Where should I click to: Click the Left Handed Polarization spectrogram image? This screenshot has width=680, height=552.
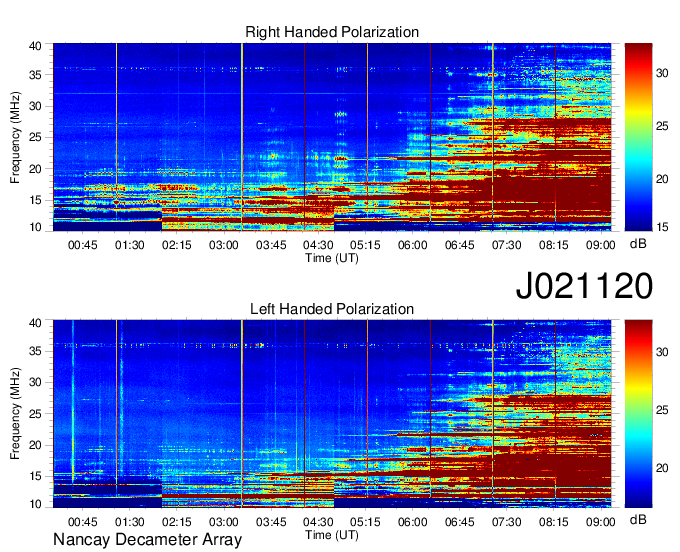click(332, 414)
